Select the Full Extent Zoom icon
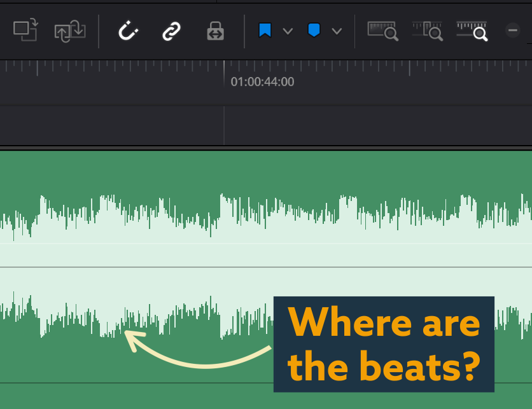 coord(382,31)
